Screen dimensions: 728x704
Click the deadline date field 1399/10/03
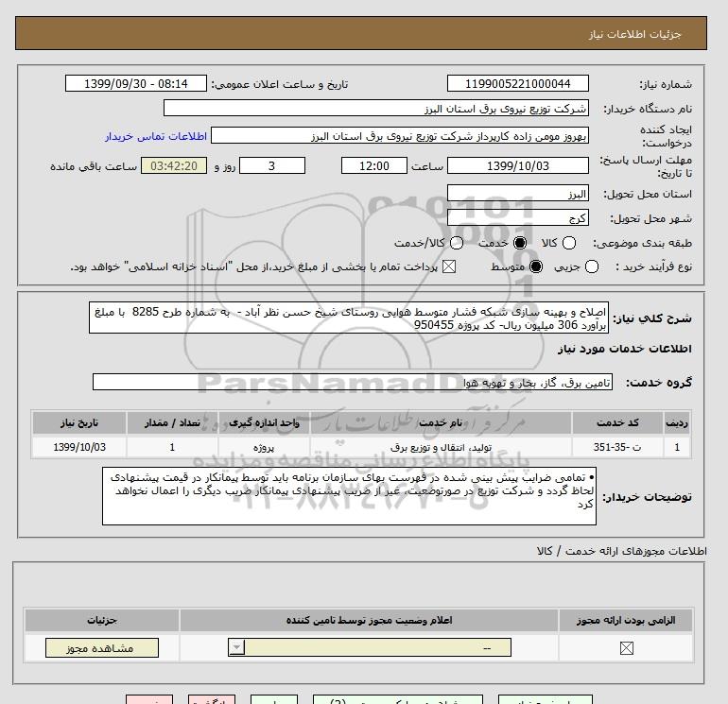coord(518,165)
